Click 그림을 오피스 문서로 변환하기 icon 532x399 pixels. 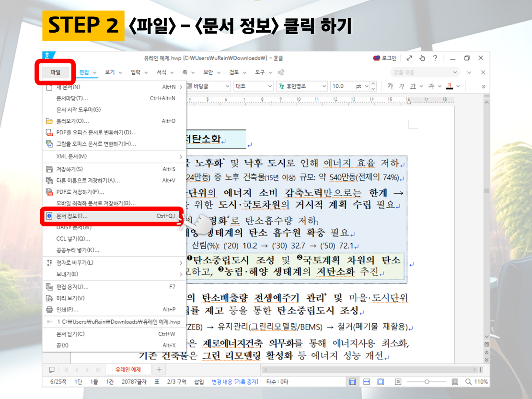tap(49, 144)
